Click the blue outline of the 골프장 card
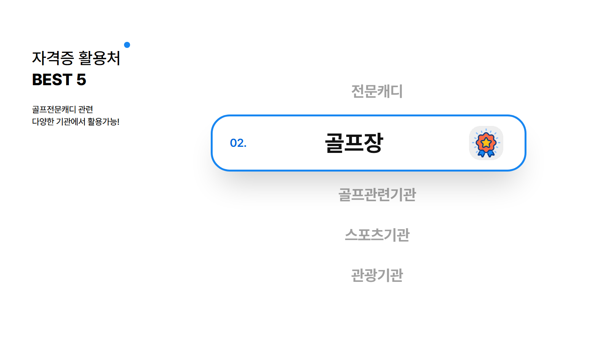Image resolution: width=590 pixels, height=364 pixels. (368, 116)
